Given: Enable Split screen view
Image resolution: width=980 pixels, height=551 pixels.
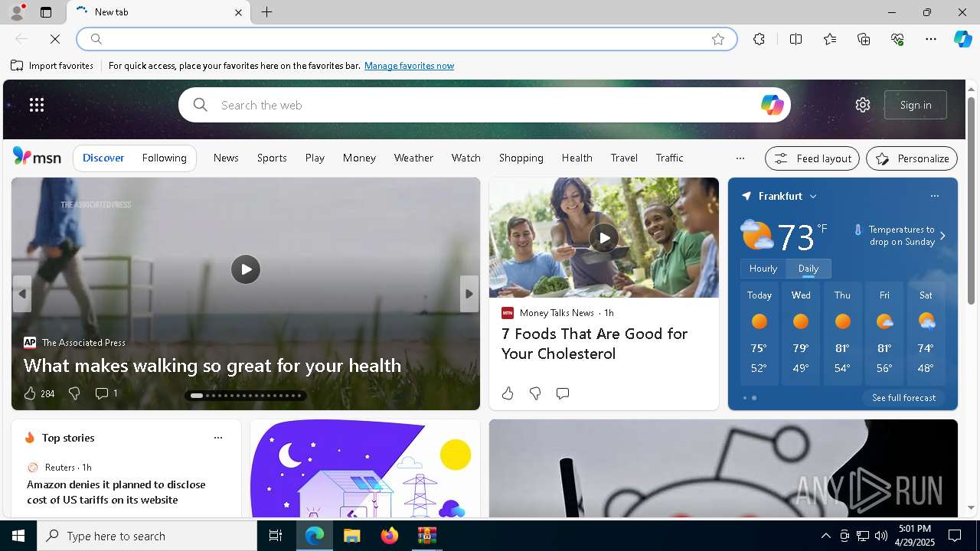Looking at the screenshot, I should click(795, 39).
